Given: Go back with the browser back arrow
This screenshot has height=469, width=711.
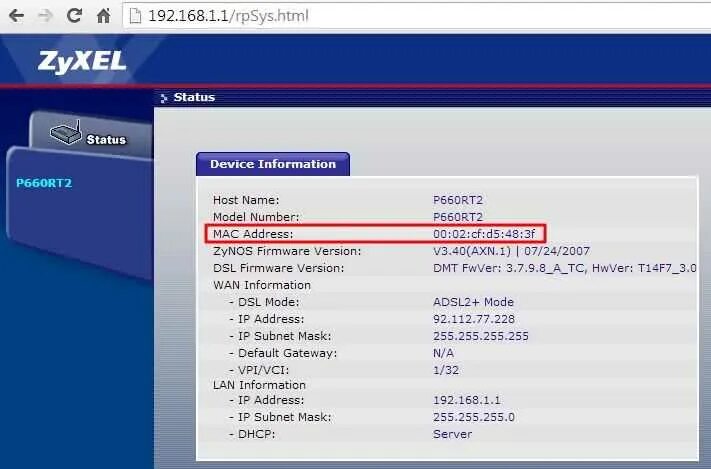Looking at the screenshot, I should click(16, 16).
